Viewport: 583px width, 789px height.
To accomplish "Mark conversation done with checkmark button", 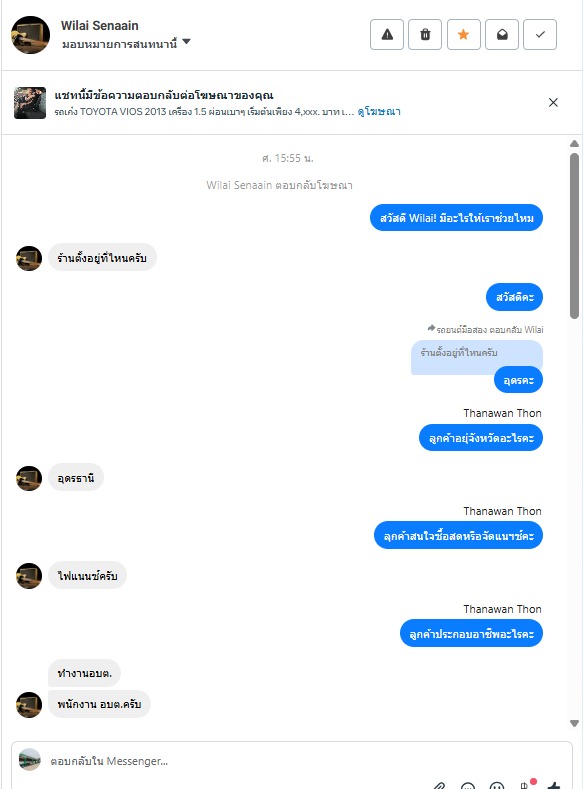I will click(x=540, y=35).
